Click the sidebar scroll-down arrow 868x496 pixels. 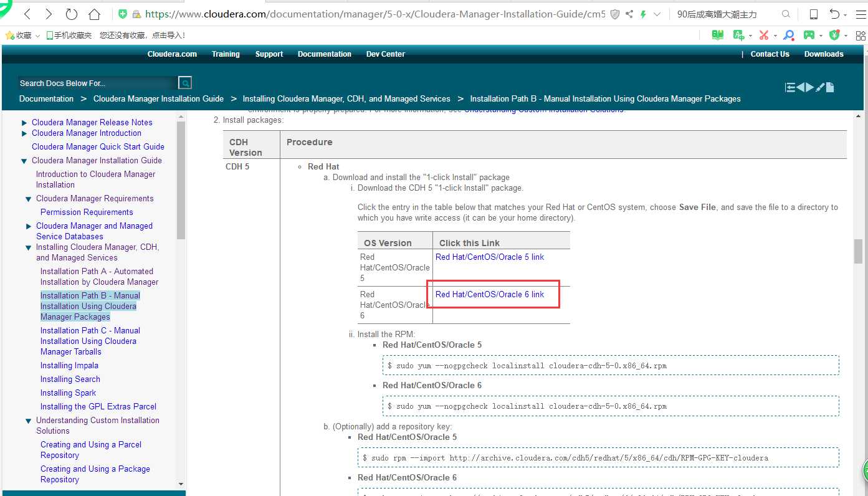pos(181,484)
